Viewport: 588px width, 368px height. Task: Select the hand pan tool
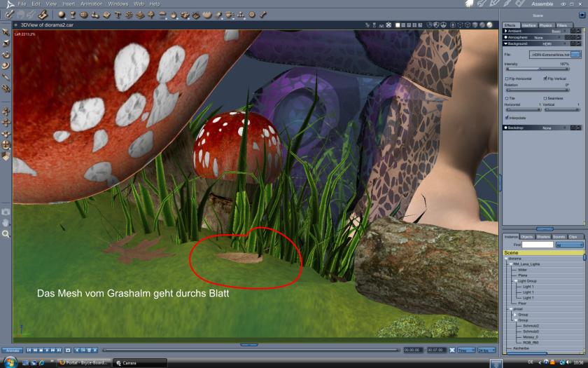(6, 223)
